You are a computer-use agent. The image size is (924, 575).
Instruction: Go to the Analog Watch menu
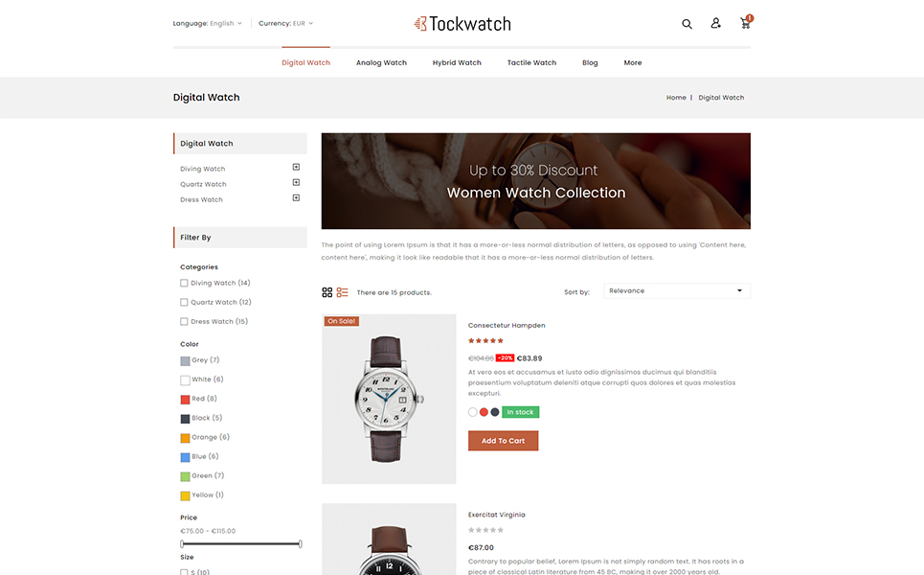click(381, 62)
